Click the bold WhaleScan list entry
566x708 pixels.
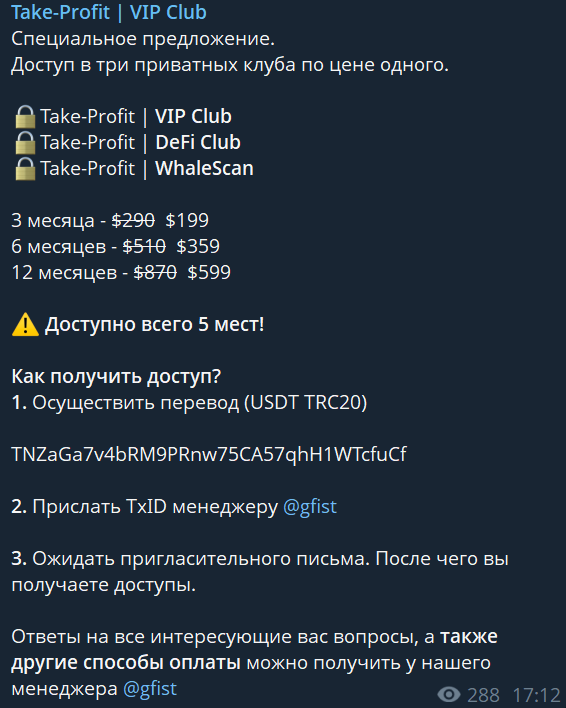204,168
